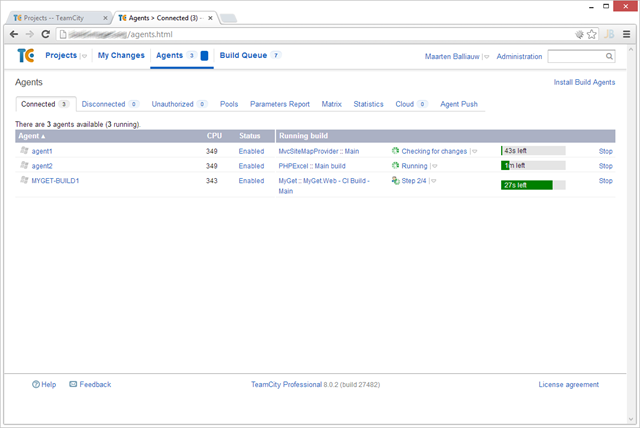
Task: Open MyGet.Web - CI Build link
Action: (x=324, y=186)
